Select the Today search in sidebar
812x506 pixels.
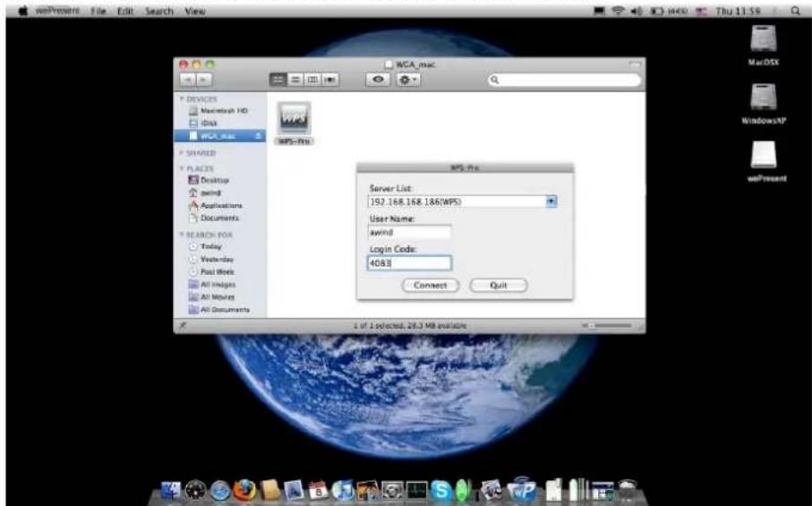(205, 246)
